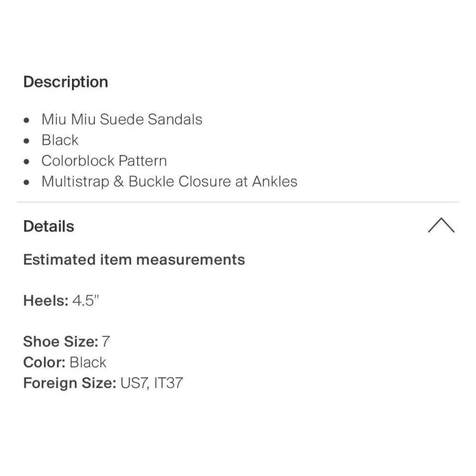Click Multistrap & Buckle Closure at Ankles text
Image resolution: width=476 pixels, height=476 pixels.
pos(169,182)
